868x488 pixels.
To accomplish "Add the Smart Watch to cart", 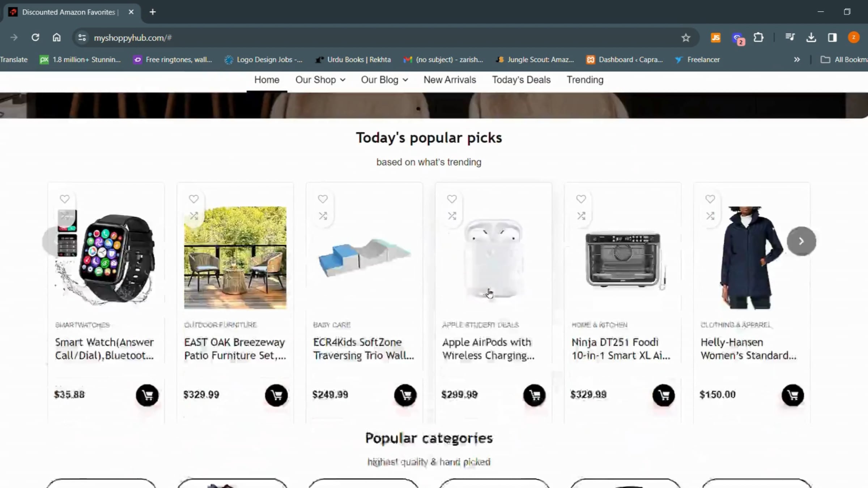I will pos(147,395).
